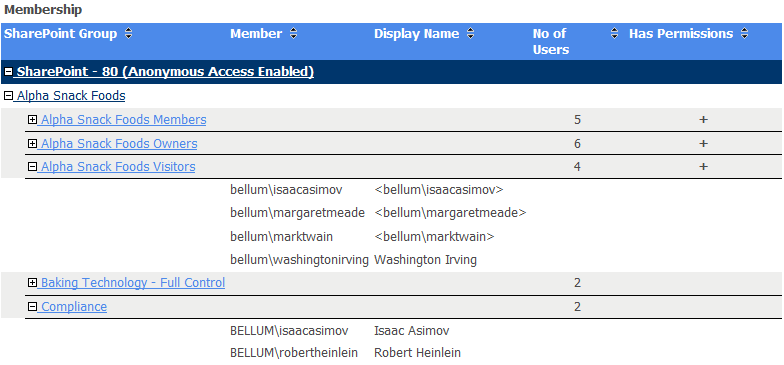Image resolution: width=784 pixels, height=365 pixels.
Task: Sort by Has Permissions column arrows
Action: [744, 34]
